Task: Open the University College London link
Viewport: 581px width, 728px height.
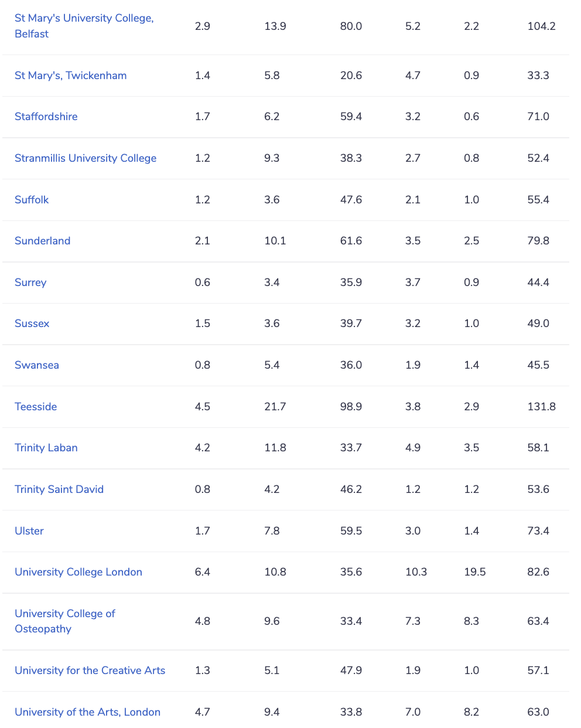Action: 78,572
